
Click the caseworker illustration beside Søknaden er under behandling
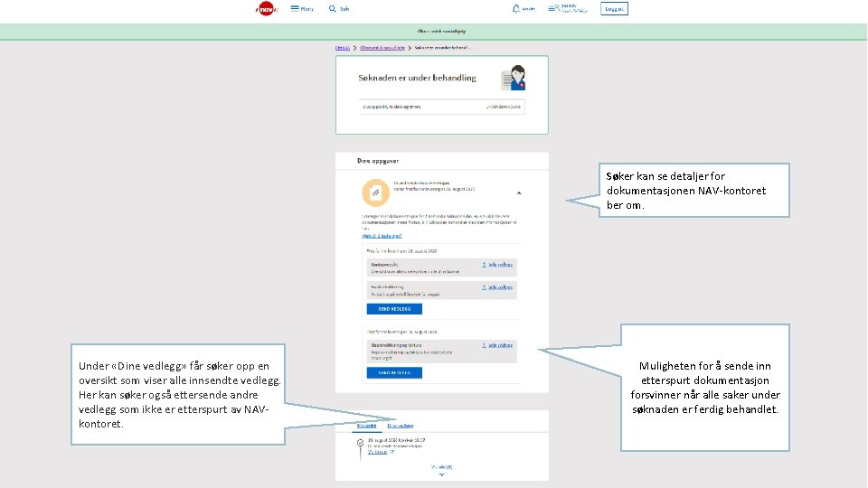coord(514,78)
